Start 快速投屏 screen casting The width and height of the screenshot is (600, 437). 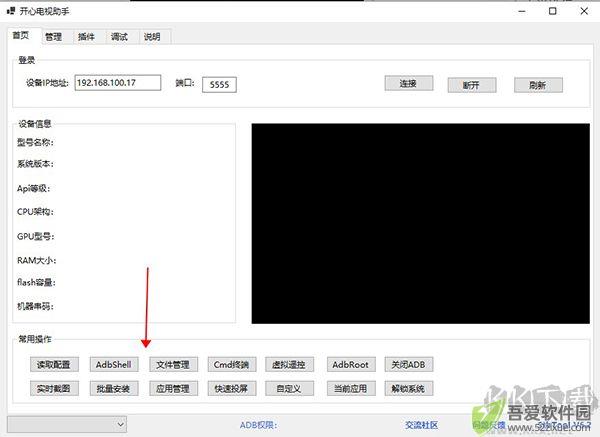coord(232,389)
